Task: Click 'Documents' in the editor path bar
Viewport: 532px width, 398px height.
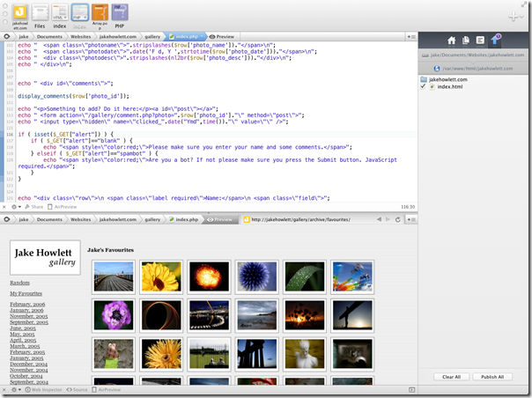Action: pos(49,36)
